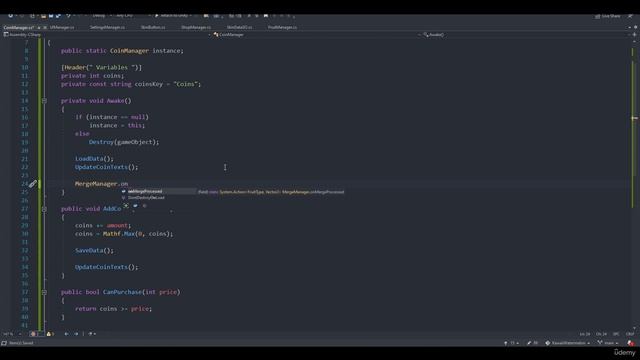Click the notifications icon in status bar
Image resolution: width=640 pixels, height=360 pixels.
631,343
